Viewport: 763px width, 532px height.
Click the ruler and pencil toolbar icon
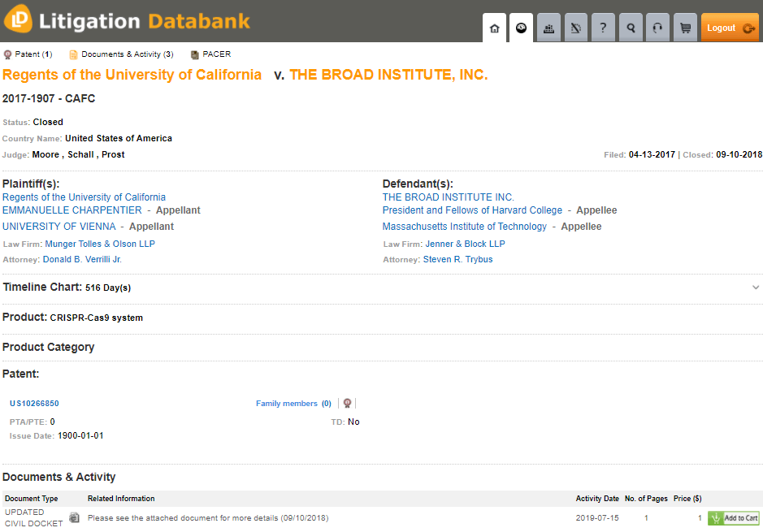575,27
